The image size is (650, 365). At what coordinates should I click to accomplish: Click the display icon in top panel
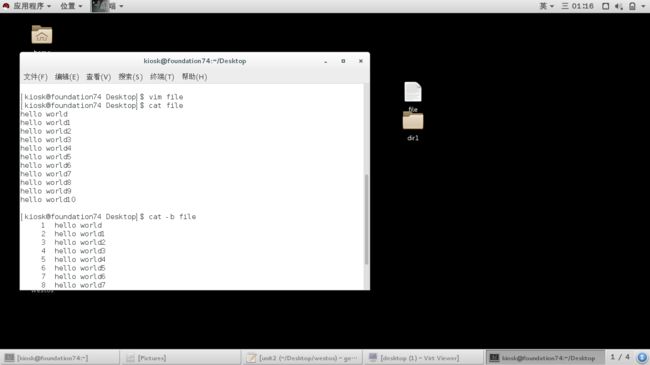[x=606, y=6]
